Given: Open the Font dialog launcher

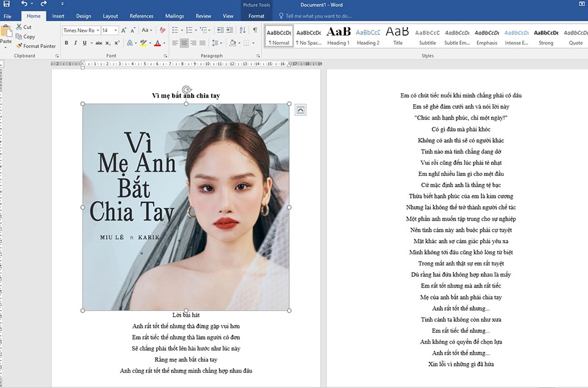Looking at the screenshot, I should tap(165, 56).
